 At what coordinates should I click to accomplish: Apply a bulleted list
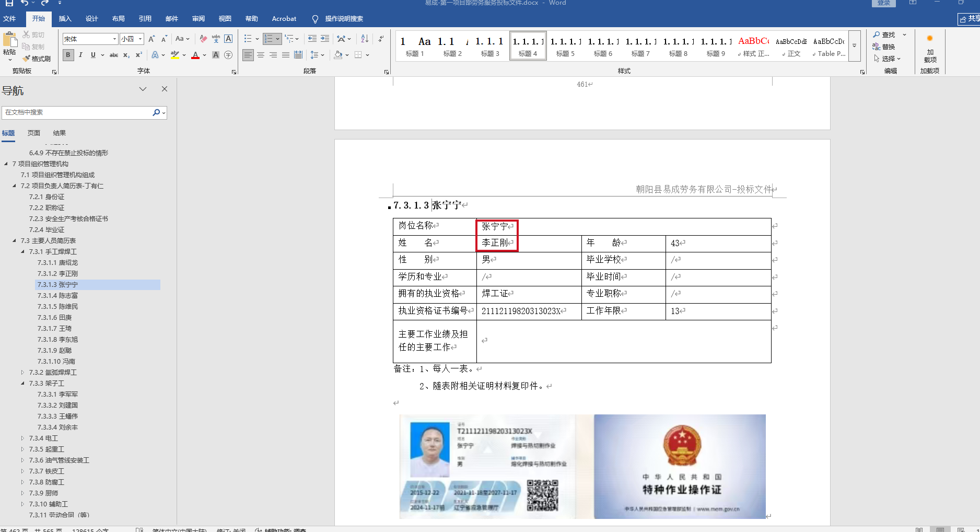pyautogui.click(x=248, y=39)
